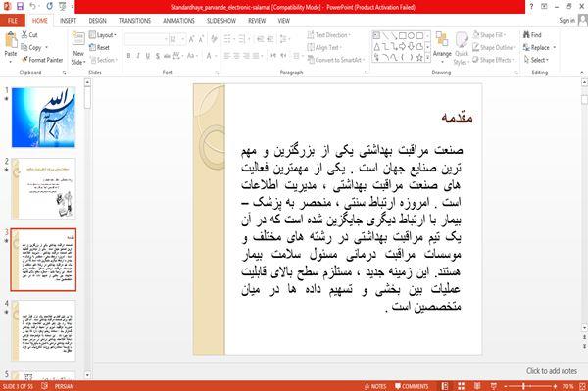Select slide 1 thumbnail with calligraphy
Screen dimensions: 588x391
(x=43, y=117)
